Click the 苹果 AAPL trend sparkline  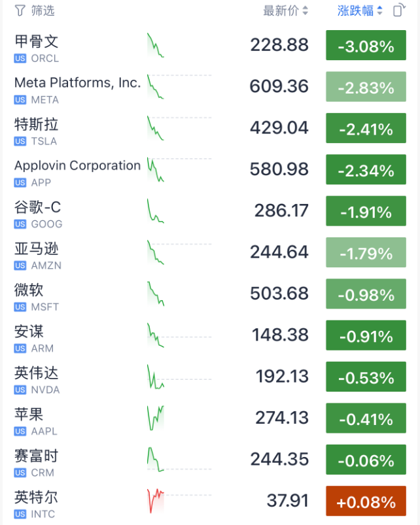[156, 418]
